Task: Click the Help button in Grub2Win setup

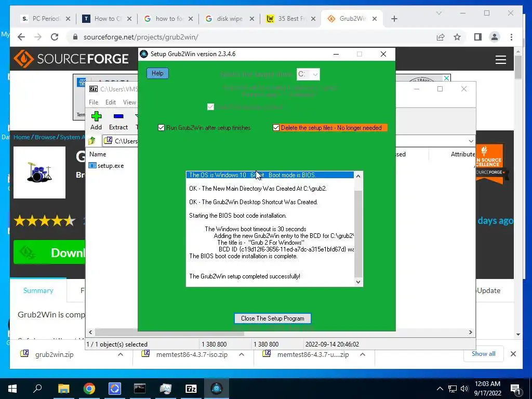Action: click(157, 73)
